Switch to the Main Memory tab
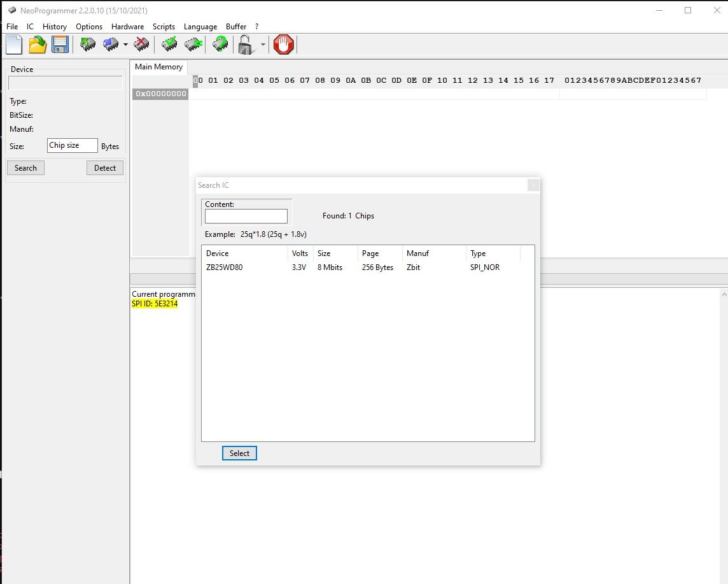The height and width of the screenshot is (584, 728). pos(159,67)
